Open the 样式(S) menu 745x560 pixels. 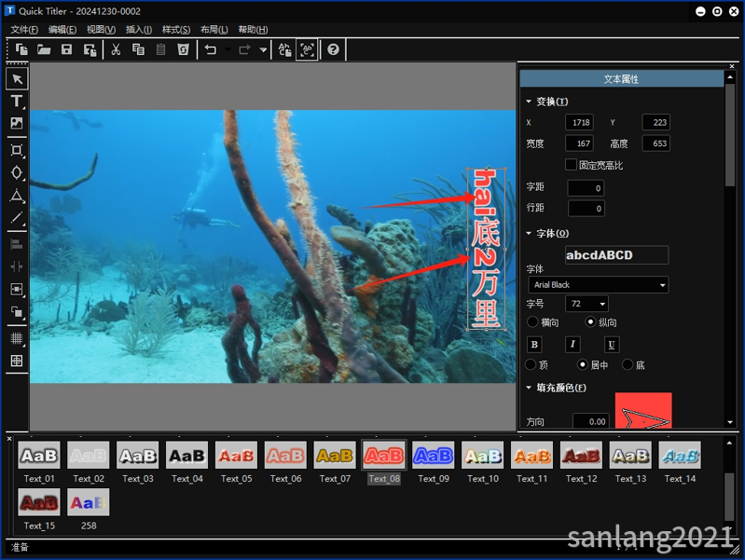pos(176,30)
